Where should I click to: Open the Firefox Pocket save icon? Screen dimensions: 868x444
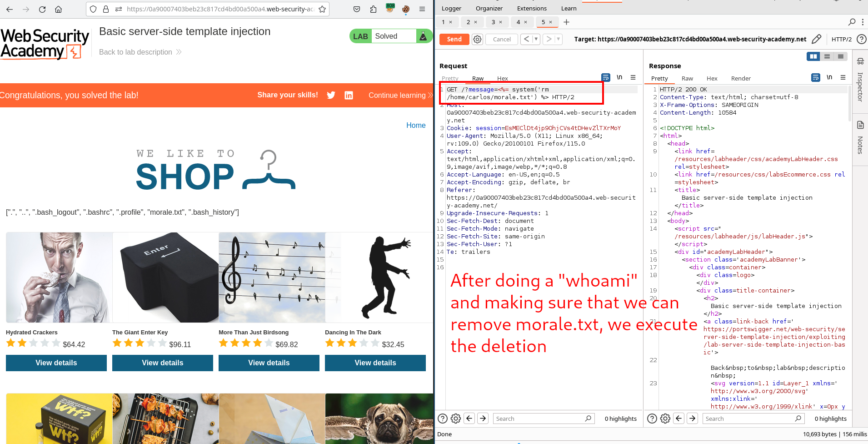coord(357,9)
